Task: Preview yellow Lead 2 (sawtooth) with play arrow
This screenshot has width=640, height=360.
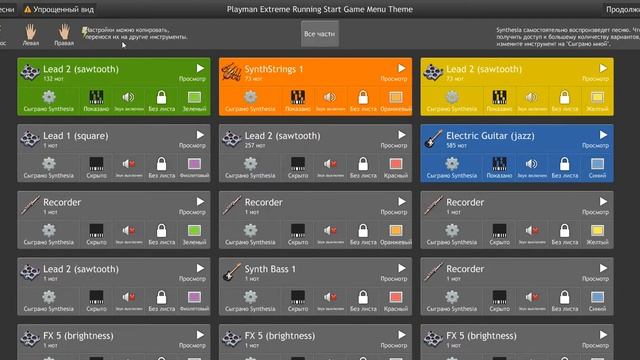Action: click(603, 68)
